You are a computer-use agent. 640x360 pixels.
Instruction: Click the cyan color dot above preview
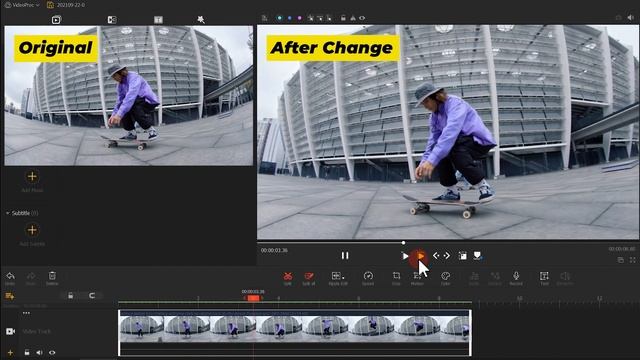[280, 18]
